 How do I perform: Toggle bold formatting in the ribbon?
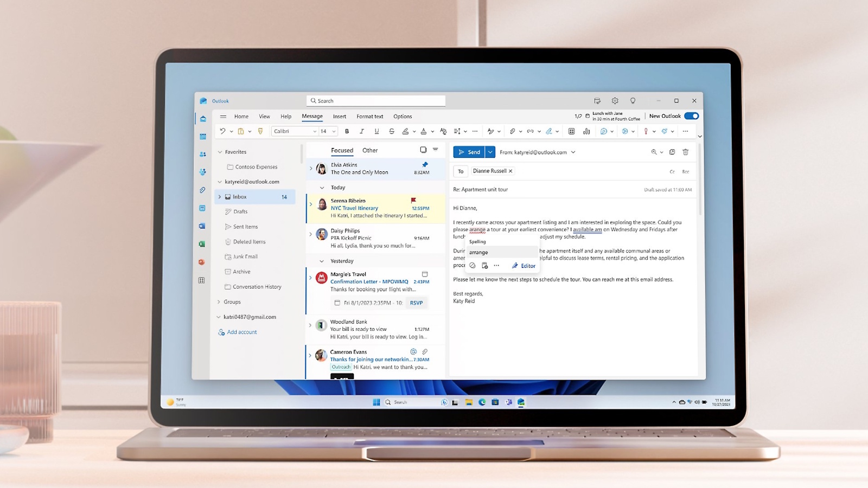(347, 131)
